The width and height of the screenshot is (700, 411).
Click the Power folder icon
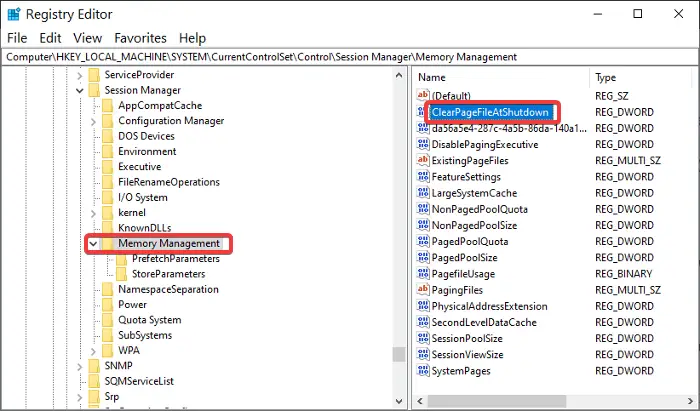point(108,305)
